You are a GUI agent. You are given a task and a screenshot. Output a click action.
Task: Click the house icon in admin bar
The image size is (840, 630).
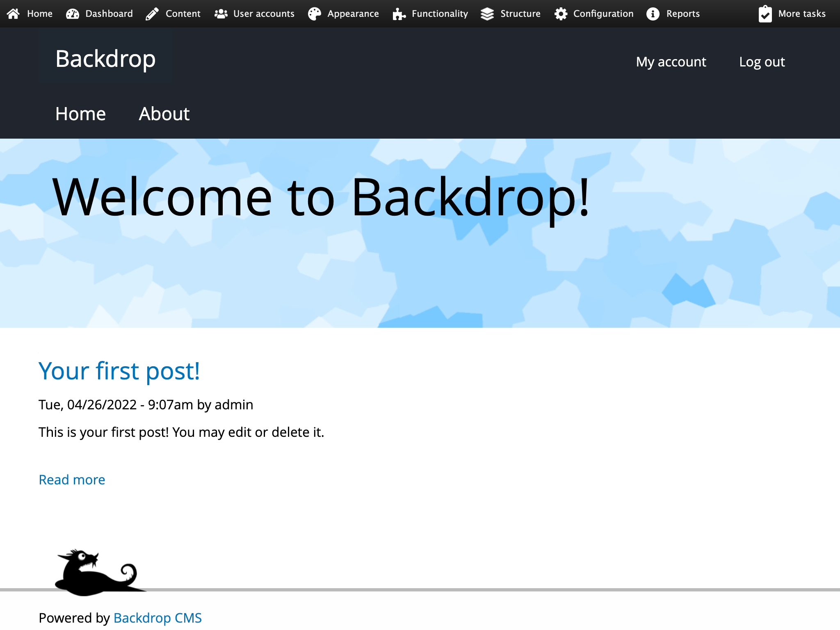[x=13, y=14]
